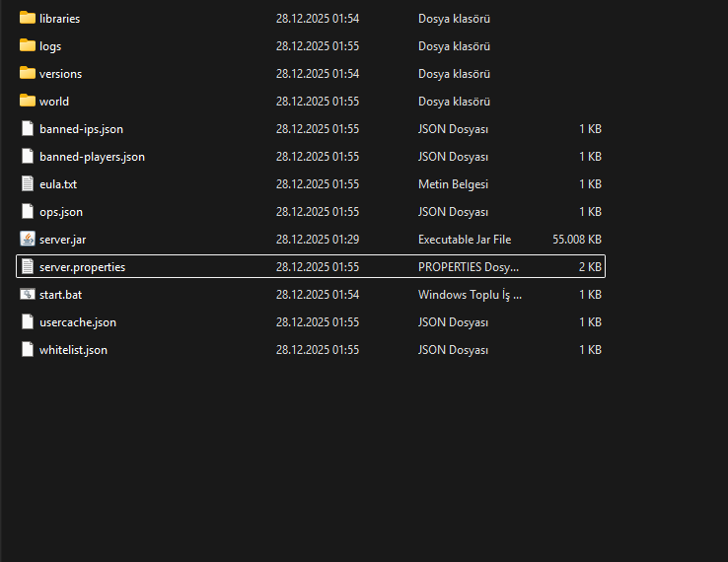Click the 55.008 KB size of server.jar
The image size is (728, 562).
click(x=577, y=240)
